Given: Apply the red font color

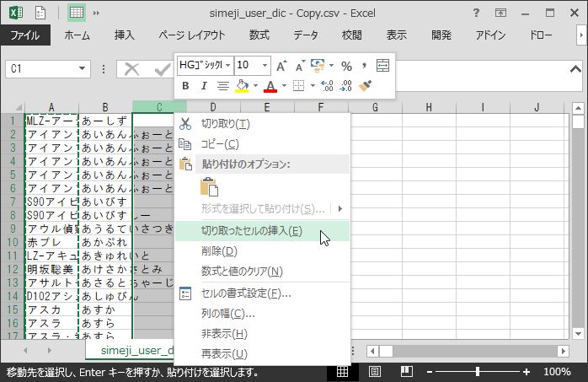Looking at the screenshot, I should pyautogui.click(x=270, y=86).
